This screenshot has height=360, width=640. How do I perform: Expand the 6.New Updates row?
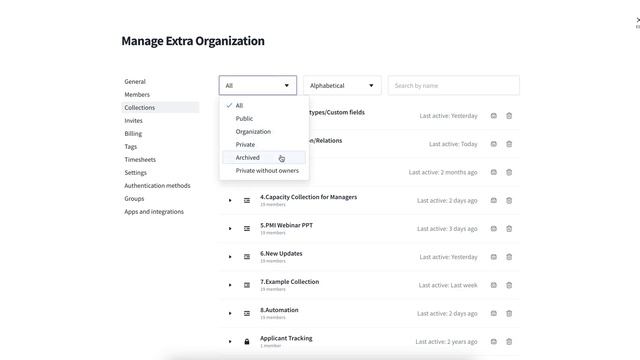click(x=230, y=257)
